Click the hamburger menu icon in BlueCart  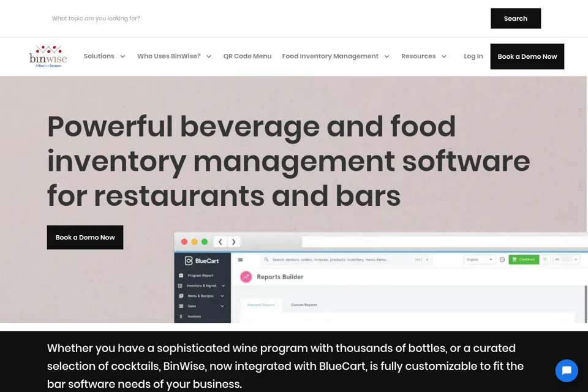[x=240, y=260]
